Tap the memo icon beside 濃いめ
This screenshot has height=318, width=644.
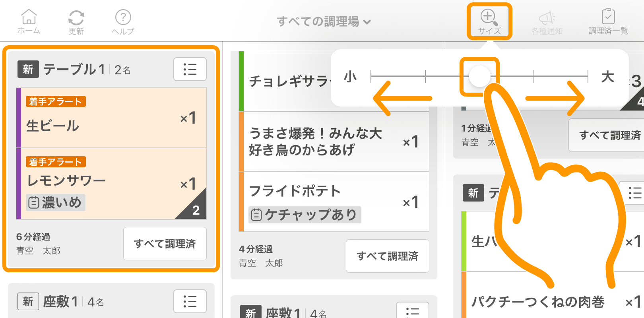click(x=34, y=203)
